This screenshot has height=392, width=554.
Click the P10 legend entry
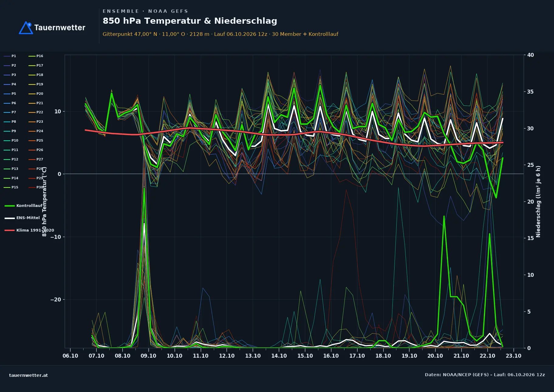pos(11,140)
